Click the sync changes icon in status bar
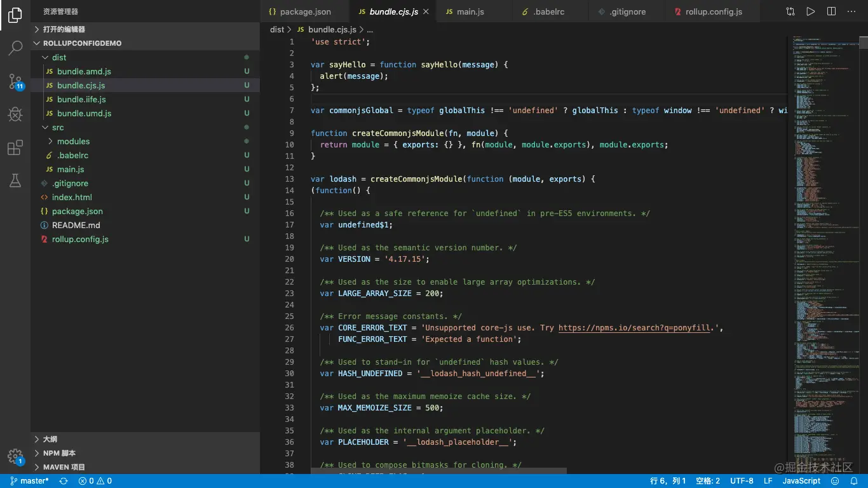Viewport: 868px width, 488px height. click(x=64, y=481)
